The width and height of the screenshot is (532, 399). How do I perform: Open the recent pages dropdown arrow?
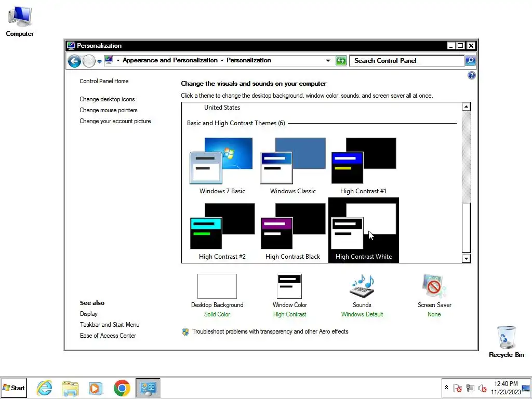(99, 61)
